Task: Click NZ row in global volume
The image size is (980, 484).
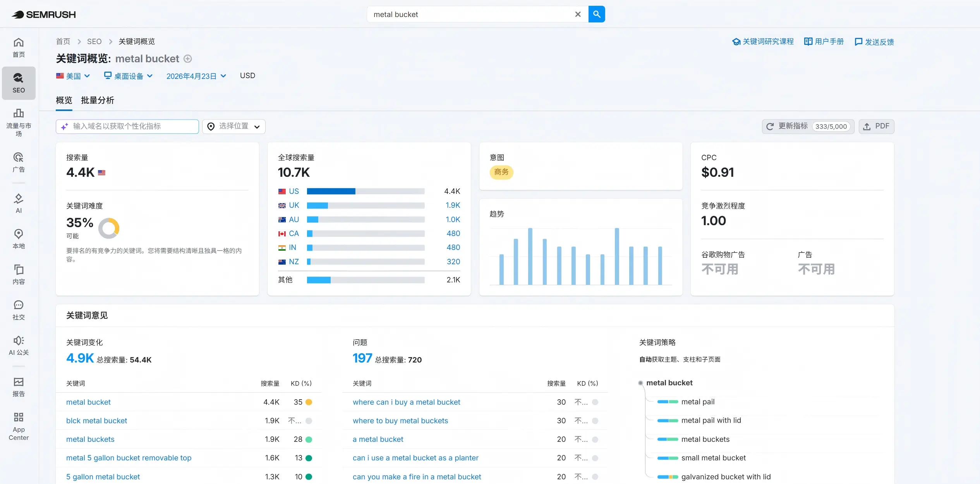Action: (369, 262)
